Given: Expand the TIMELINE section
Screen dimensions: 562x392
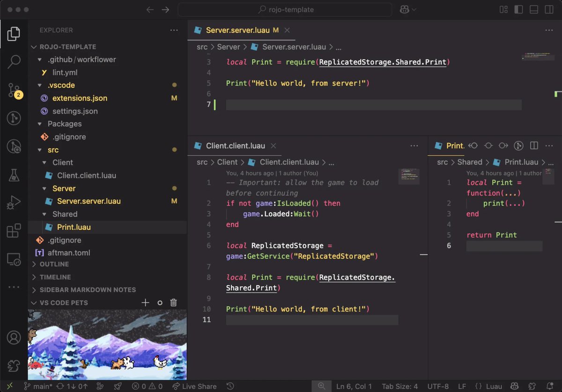Looking at the screenshot, I should click(55, 277).
